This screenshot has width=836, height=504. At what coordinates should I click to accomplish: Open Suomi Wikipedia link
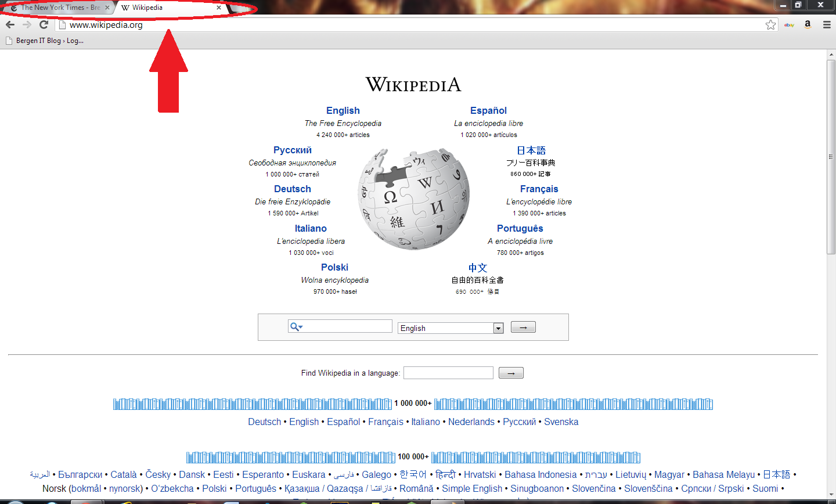point(765,488)
